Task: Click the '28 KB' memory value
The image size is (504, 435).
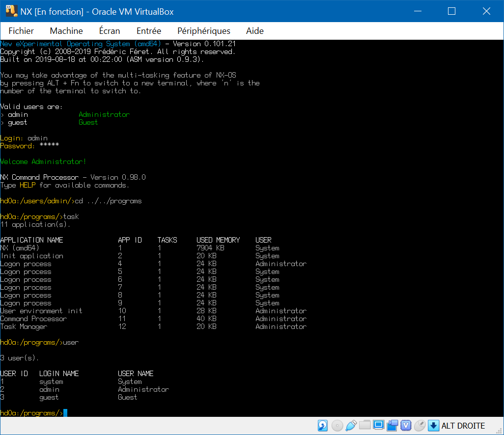Action: [206, 311]
